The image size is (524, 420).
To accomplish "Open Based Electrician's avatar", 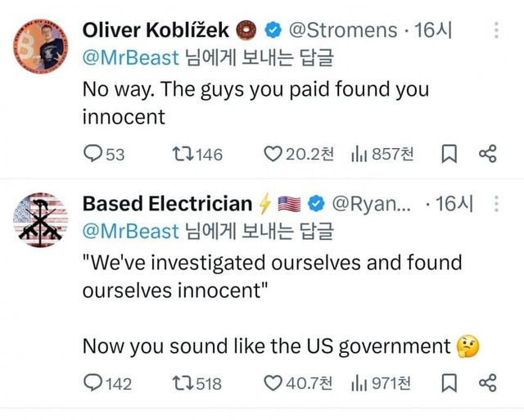I will [40, 220].
